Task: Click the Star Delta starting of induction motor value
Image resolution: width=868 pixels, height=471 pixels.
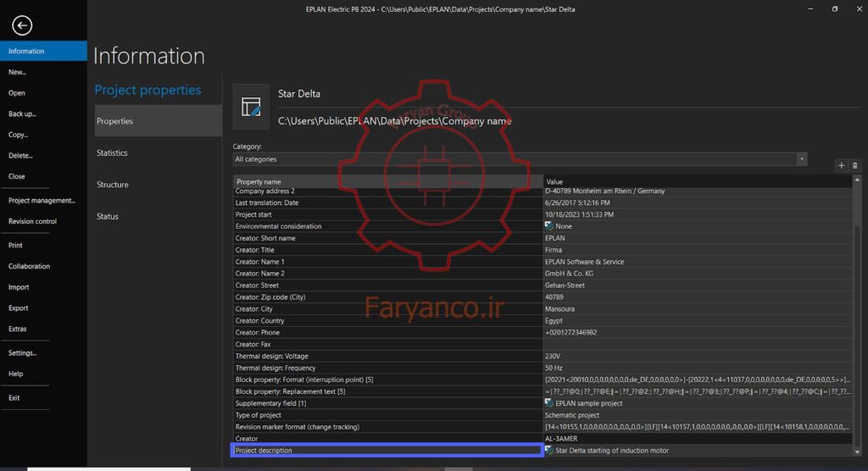Action: [612, 451]
